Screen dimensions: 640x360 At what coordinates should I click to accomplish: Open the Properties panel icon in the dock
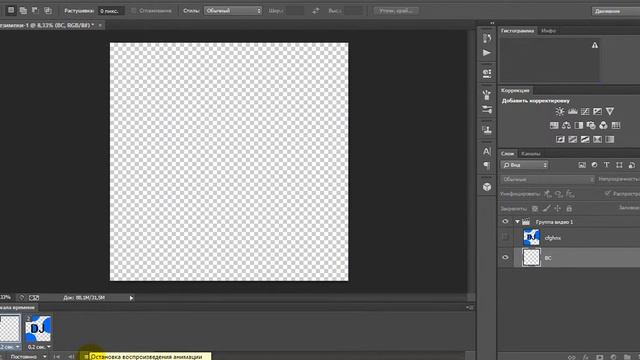487,73
